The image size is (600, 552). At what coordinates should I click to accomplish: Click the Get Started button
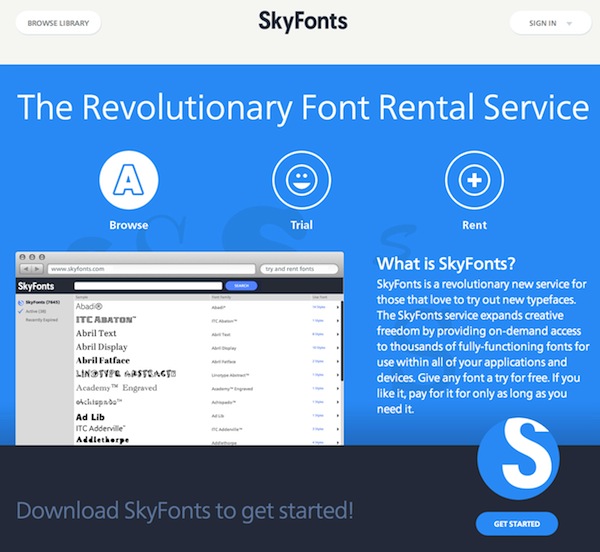click(x=517, y=524)
